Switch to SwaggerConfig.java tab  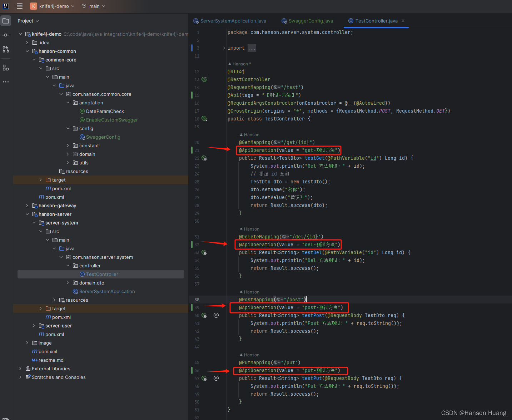(307, 21)
